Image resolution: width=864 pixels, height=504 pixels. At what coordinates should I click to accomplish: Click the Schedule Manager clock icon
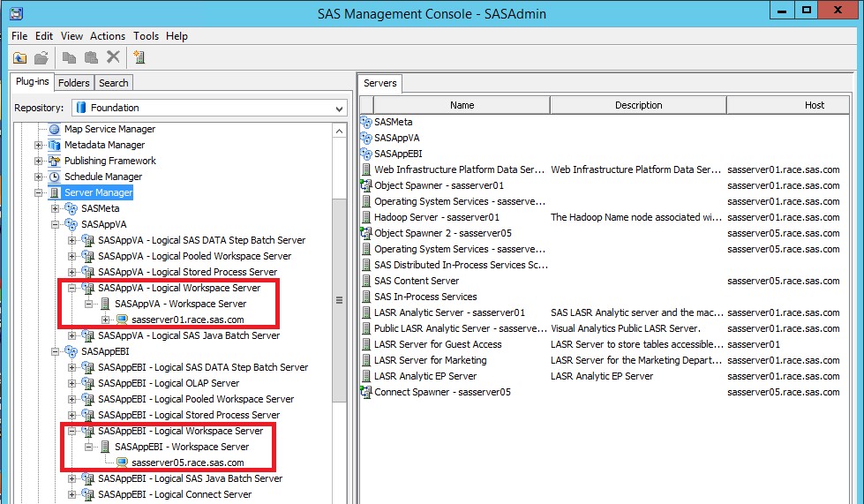[56, 177]
